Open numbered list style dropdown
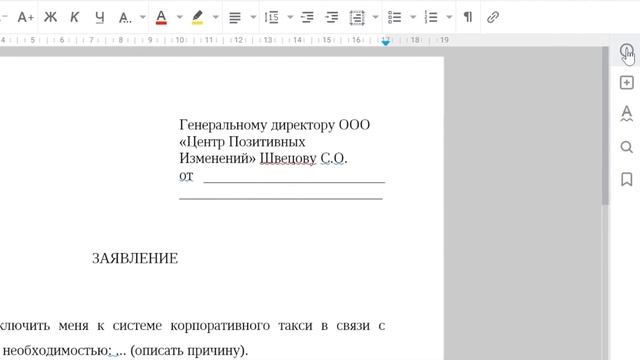Image resolution: width=640 pixels, height=360 pixels. [x=449, y=17]
